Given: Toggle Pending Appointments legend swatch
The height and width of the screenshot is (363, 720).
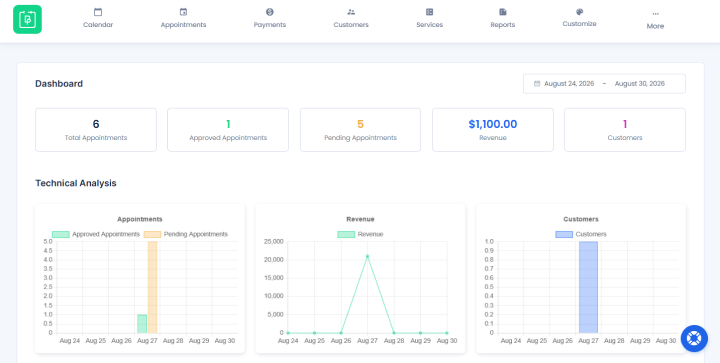Looking at the screenshot, I should coord(152,234).
